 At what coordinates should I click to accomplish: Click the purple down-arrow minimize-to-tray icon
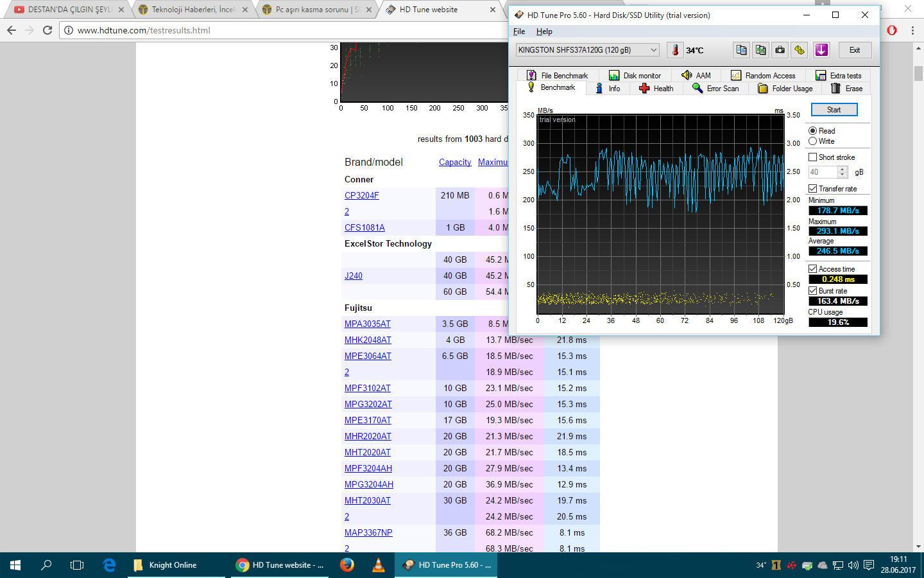coord(821,50)
